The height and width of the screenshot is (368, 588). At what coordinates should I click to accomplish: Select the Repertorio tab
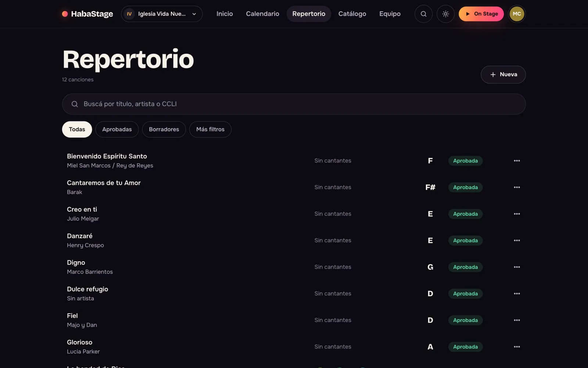(x=309, y=14)
